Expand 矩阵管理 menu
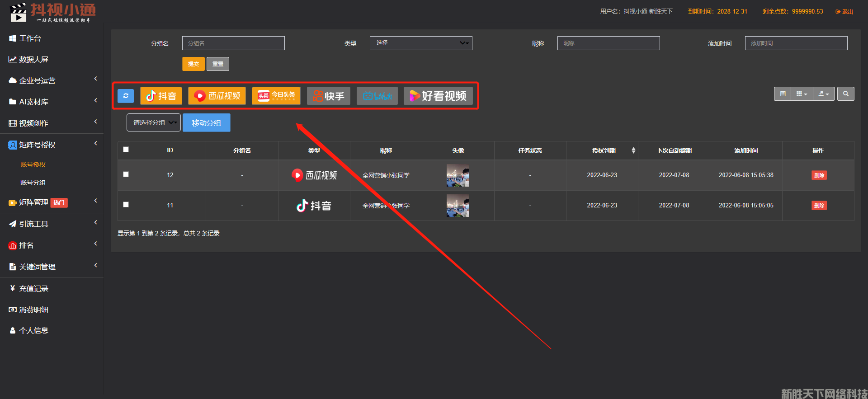Viewport: 868px width, 399px height. click(x=52, y=202)
